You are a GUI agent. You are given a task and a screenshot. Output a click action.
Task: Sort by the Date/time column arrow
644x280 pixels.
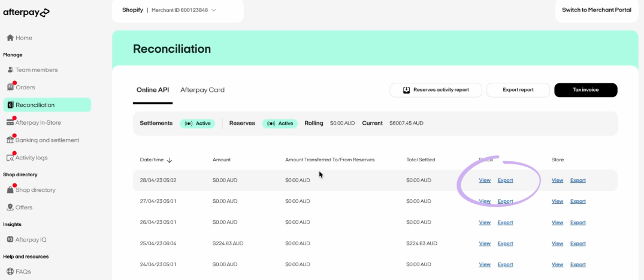tap(170, 160)
